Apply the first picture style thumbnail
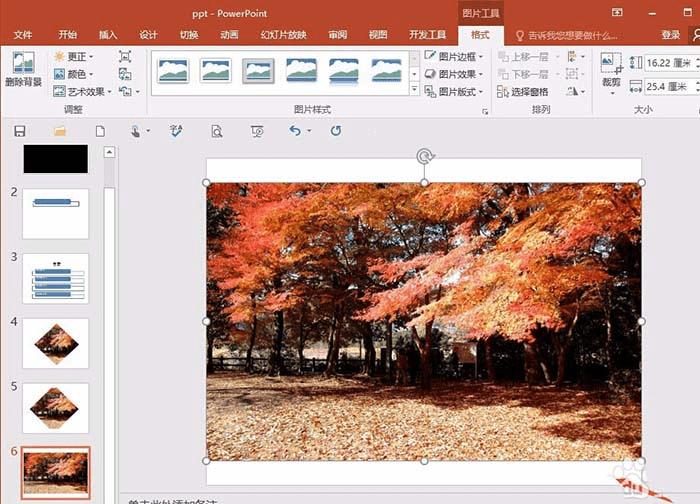 coord(173,71)
